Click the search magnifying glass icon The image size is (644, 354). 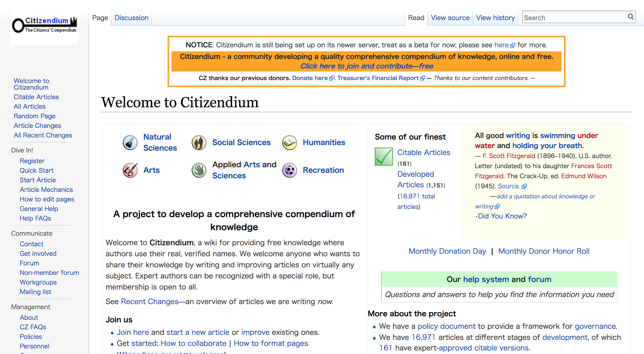click(631, 17)
